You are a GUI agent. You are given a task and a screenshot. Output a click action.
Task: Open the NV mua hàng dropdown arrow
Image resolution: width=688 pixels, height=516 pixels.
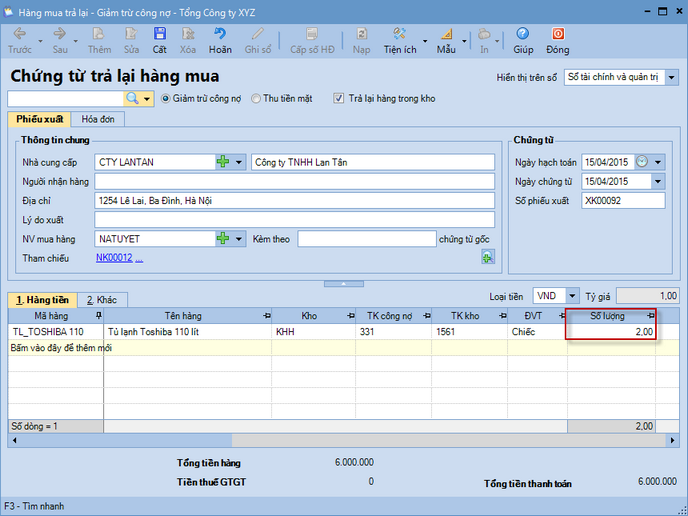(x=239, y=239)
